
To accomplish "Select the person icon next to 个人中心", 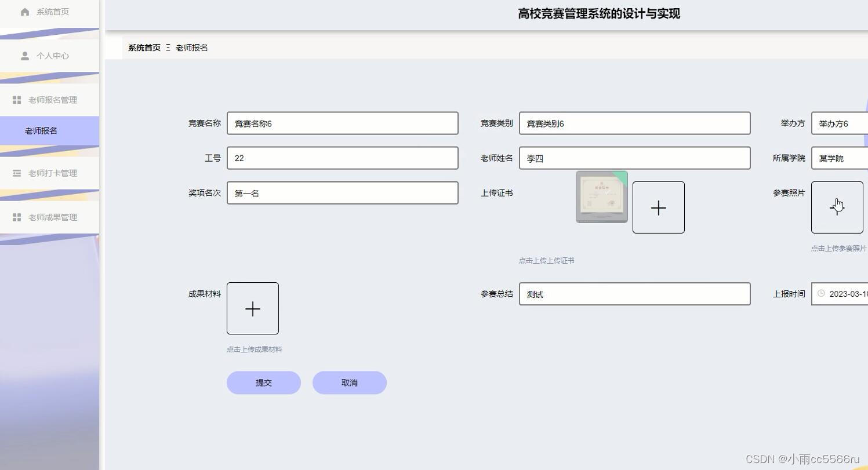I will coord(24,56).
